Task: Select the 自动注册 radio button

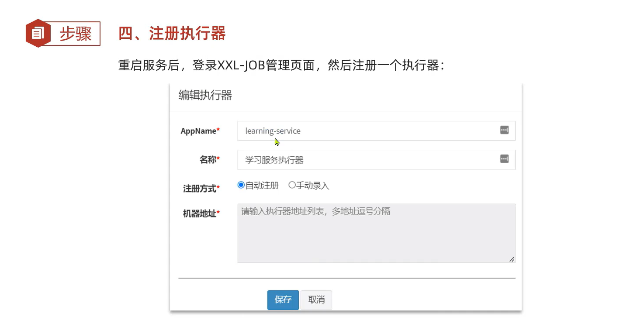Action: click(x=241, y=185)
